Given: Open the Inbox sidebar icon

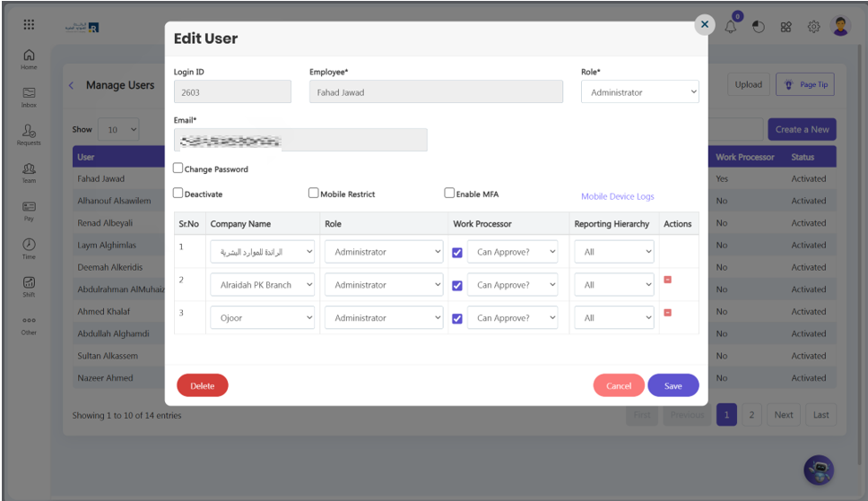Looking at the screenshot, I should [x=29, y=96].
